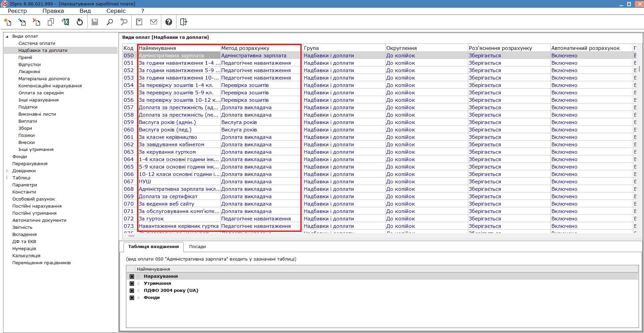Expand the Таблиці tree node
Screen dimensions: 644x333
[x=7, y=178]
